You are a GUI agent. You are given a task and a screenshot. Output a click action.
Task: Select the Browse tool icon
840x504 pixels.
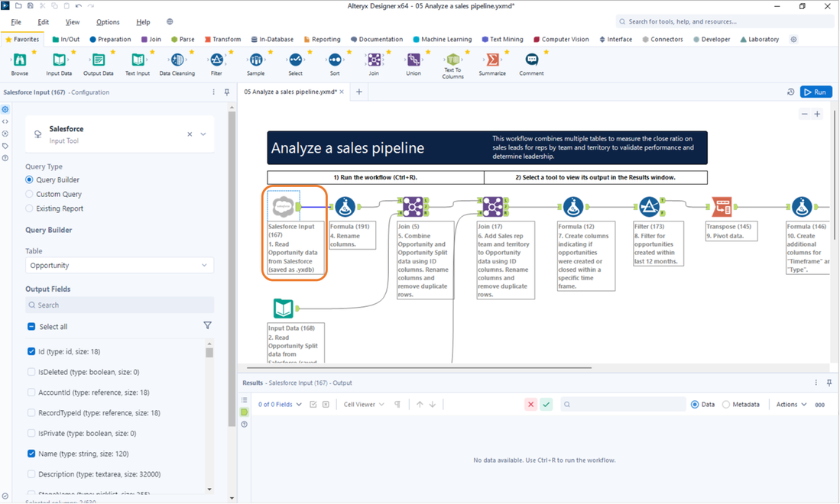tap(20, 60)
